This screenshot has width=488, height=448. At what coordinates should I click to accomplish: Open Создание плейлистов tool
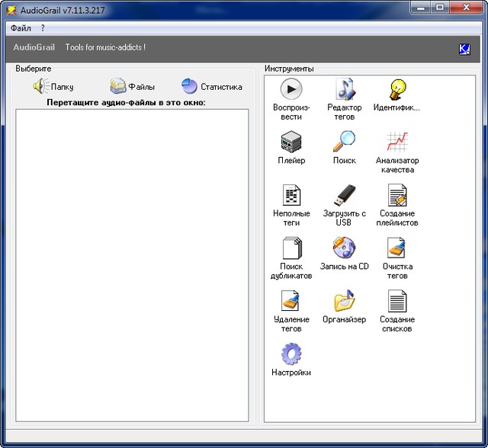pos(397,196)
